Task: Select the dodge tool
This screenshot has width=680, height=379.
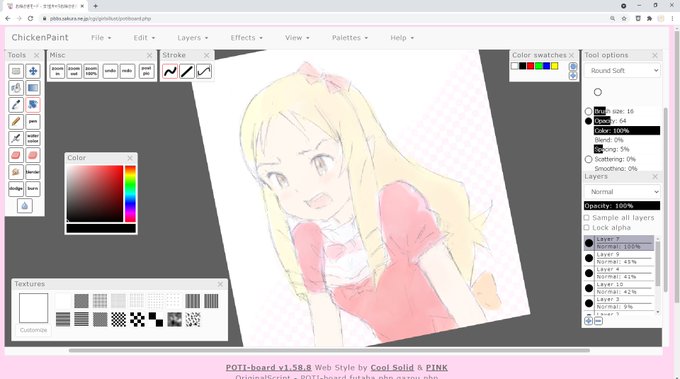Action: tap(16, 189)
